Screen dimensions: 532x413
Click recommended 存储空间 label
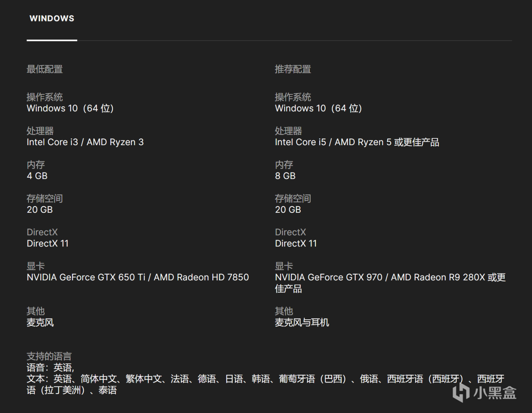point(293,198)
